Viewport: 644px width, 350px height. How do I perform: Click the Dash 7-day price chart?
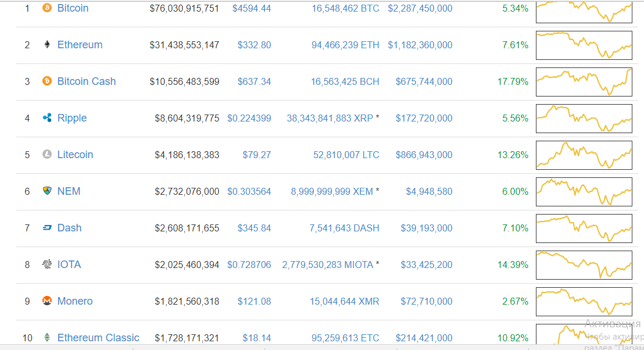click(584, 228)
